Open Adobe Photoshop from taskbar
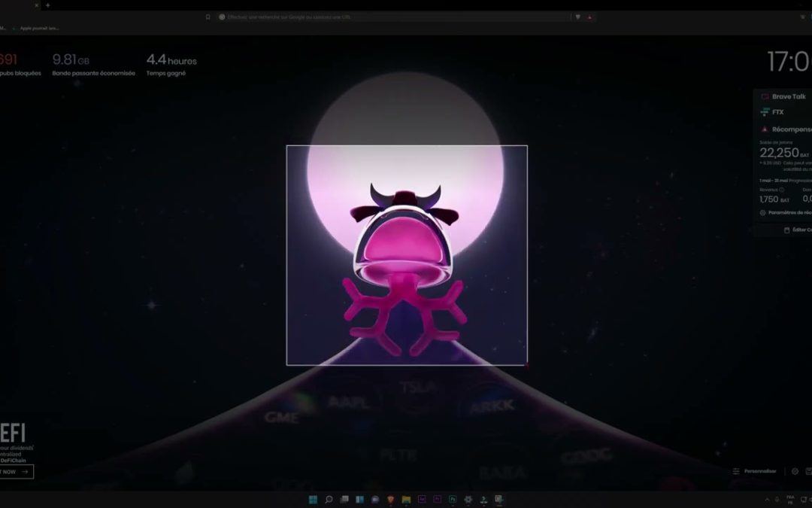This screenshot has height=508, width=812. (453, 499)
